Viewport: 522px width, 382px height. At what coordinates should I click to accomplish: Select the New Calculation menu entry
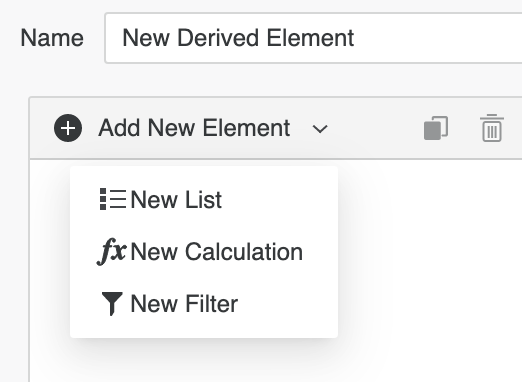[204, 252]
